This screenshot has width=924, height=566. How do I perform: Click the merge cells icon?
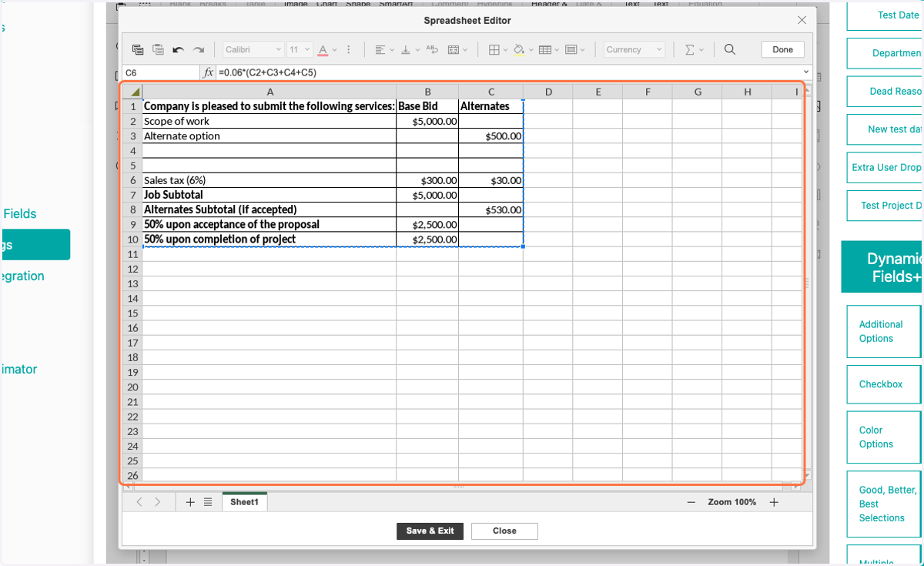[x=454, y=49]
